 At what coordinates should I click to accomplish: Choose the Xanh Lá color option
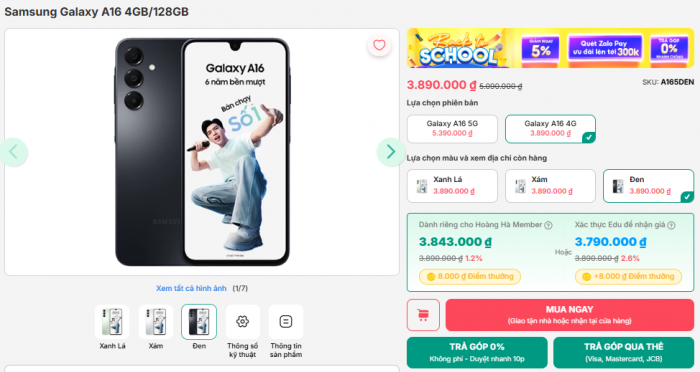coord(452,186)
